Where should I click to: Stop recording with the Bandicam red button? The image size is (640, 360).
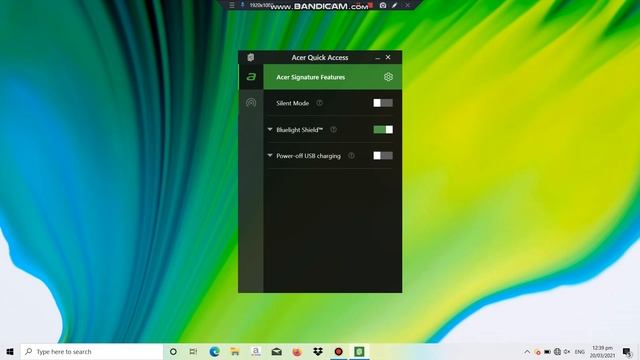371,5
